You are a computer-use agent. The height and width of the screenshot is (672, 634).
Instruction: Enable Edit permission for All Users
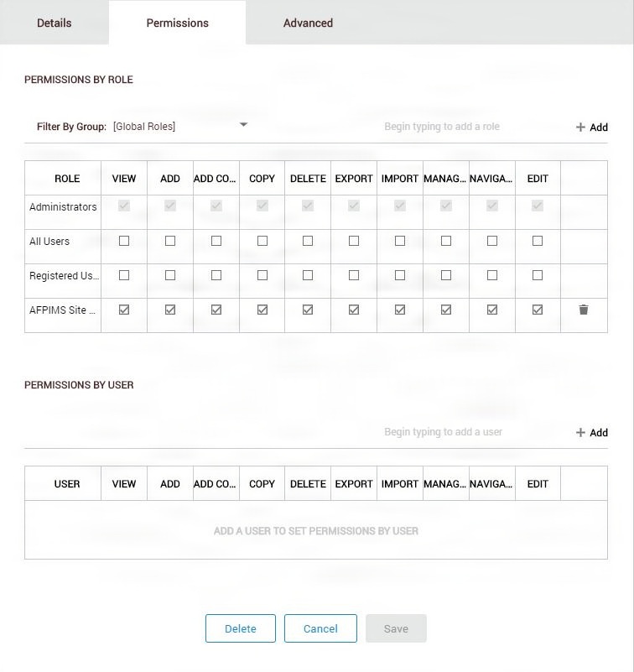click(538, 241)
